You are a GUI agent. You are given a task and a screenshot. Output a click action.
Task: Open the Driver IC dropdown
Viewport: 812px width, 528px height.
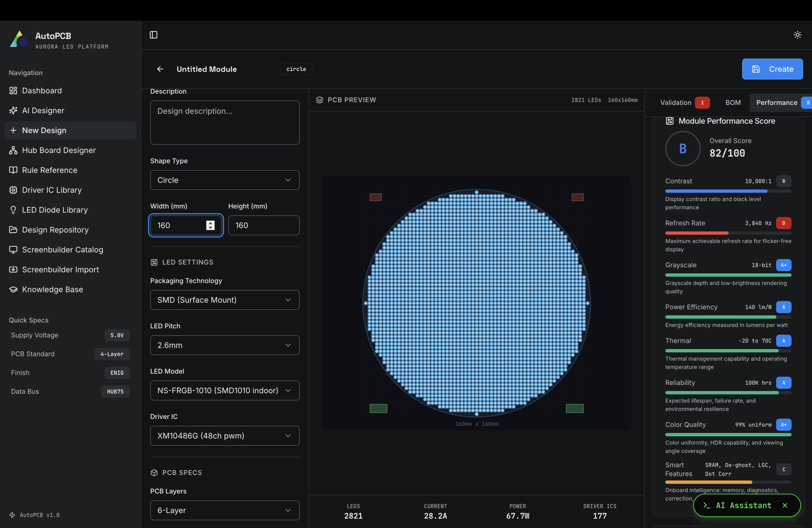(x=225, y=436)
